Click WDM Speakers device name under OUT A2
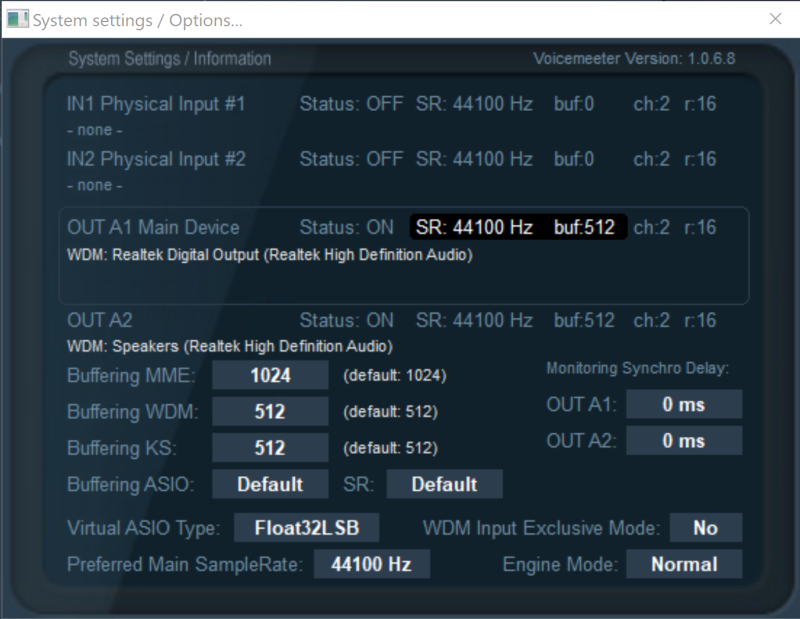This screenshot has width=800, height=619. click(x=229, y=346)
